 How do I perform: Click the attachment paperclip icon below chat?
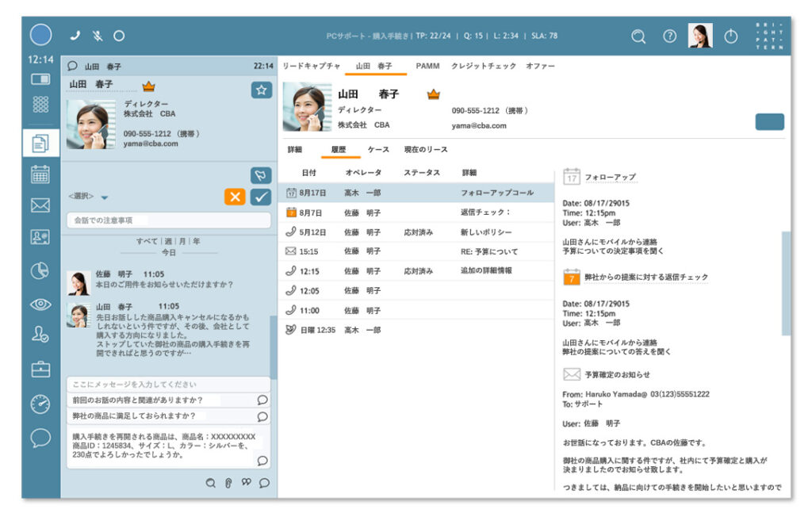pyautogui.click(x=228, y=484)
